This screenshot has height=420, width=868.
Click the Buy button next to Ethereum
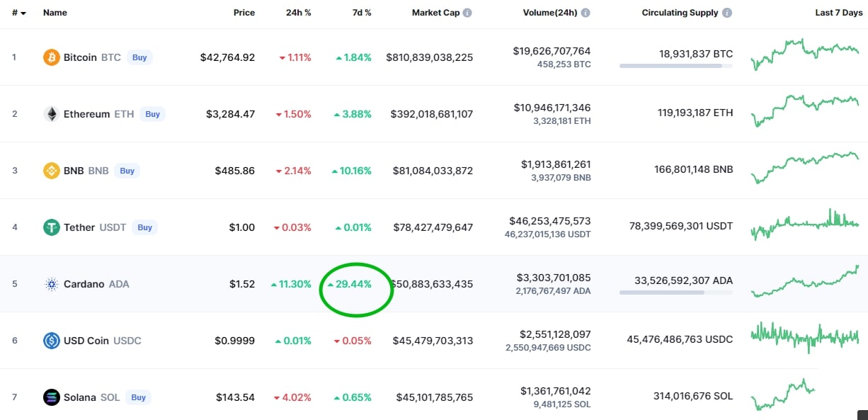click(x=152, y=114)
